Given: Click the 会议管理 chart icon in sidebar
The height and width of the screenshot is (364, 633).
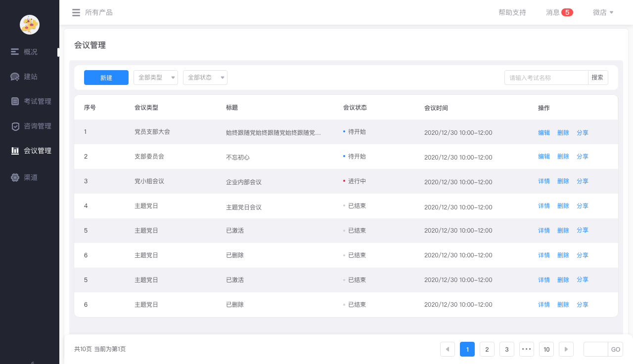Looking at the screenshot, I should tap(15, 151).
